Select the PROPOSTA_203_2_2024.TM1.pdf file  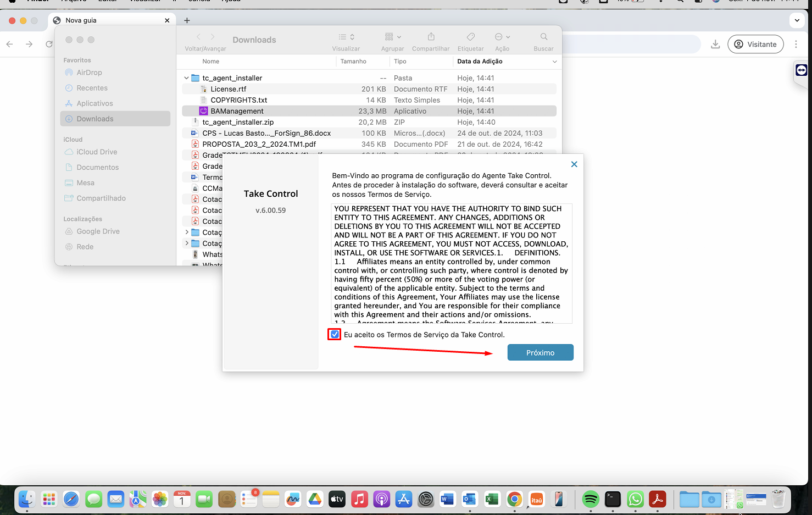(x=369, y=144)
